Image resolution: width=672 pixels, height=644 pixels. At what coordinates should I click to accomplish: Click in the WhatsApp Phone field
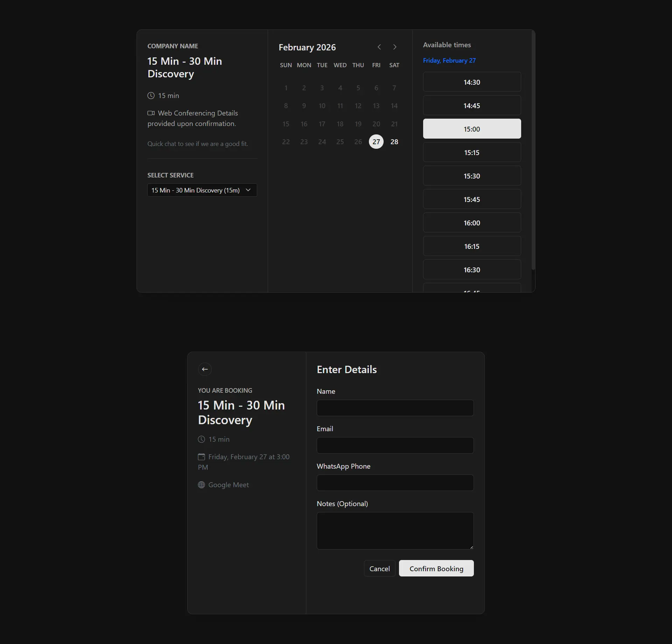point(395,483)
